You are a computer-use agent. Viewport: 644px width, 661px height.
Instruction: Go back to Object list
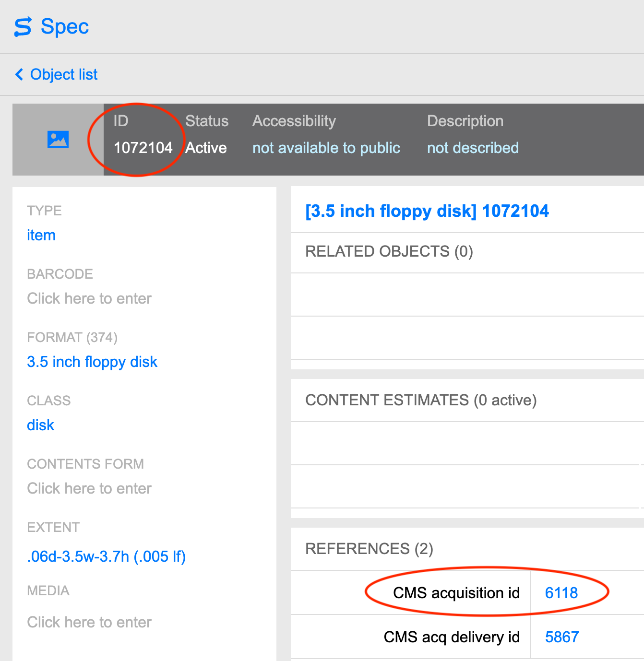64,74
